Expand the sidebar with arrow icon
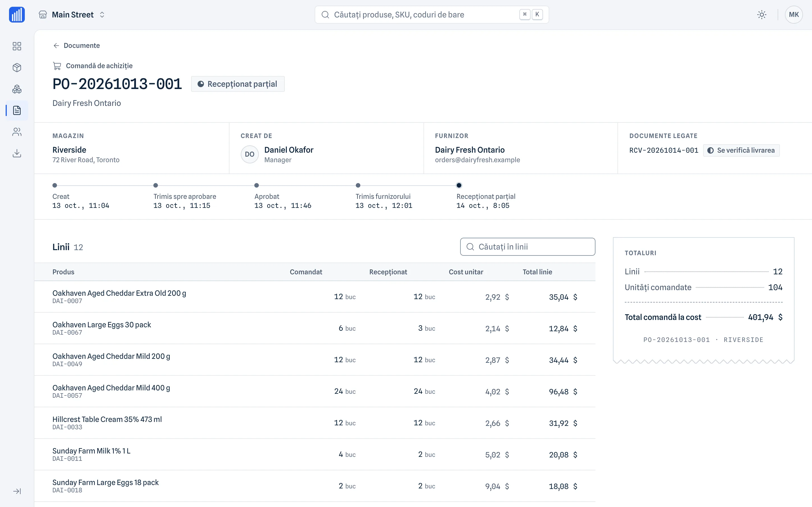812x507 pixels. pos(17,491)
